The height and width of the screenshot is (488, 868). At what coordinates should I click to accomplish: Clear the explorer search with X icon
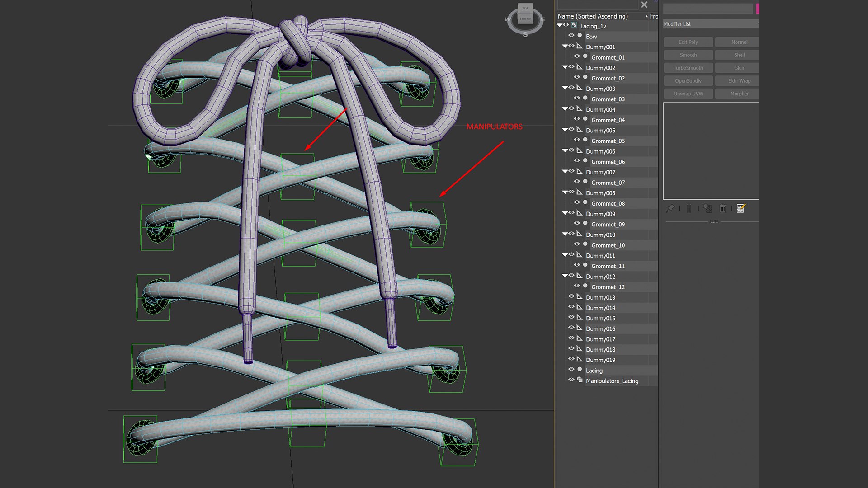tap(644, 5)
